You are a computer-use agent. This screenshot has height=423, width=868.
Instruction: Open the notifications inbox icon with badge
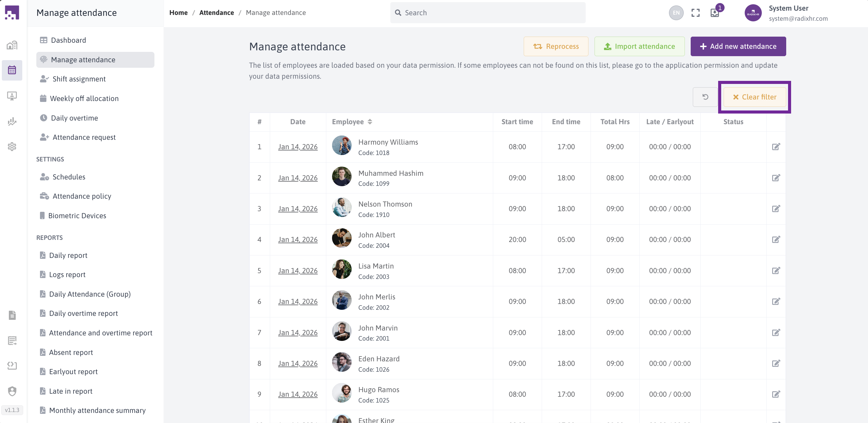pos(715,13)
